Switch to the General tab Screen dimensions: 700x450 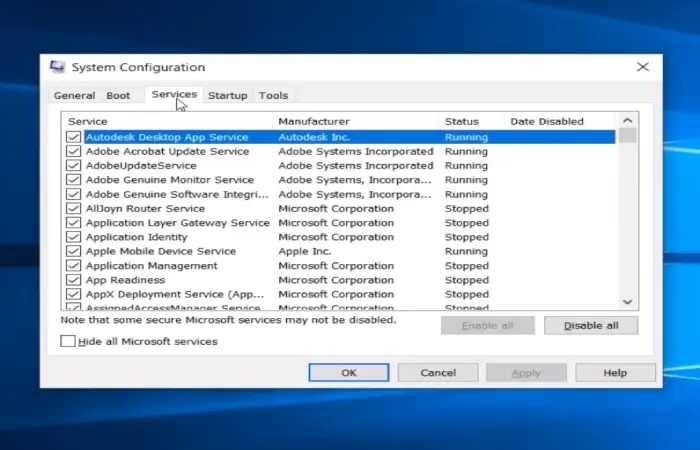74,96
